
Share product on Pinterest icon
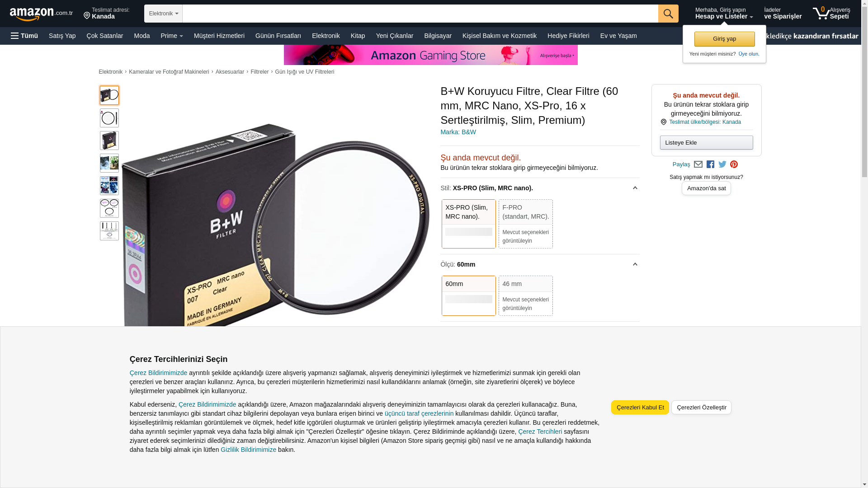734,164
